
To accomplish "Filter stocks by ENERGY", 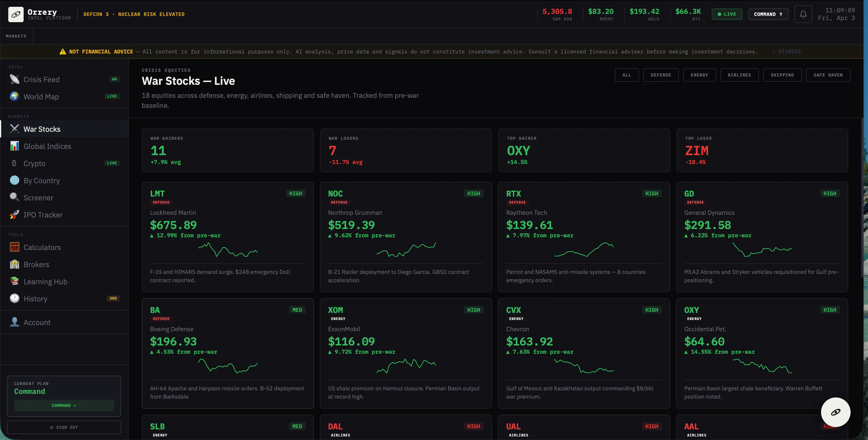I will (700, 75).
